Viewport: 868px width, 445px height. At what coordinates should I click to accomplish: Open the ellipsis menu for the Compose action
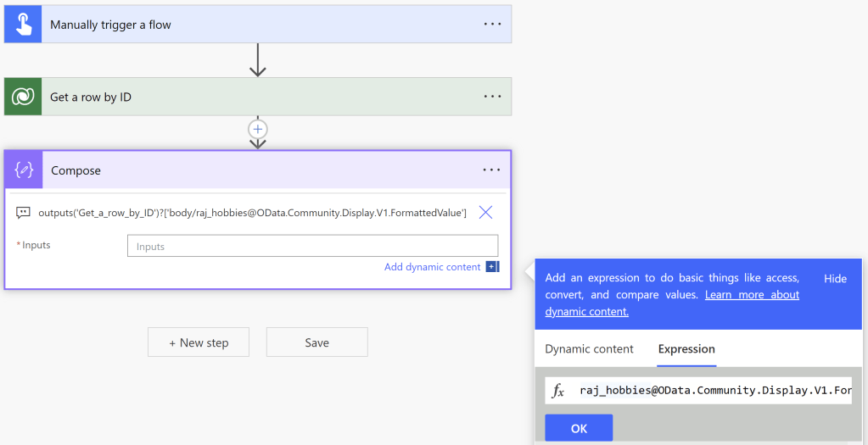tap(491, 170)
